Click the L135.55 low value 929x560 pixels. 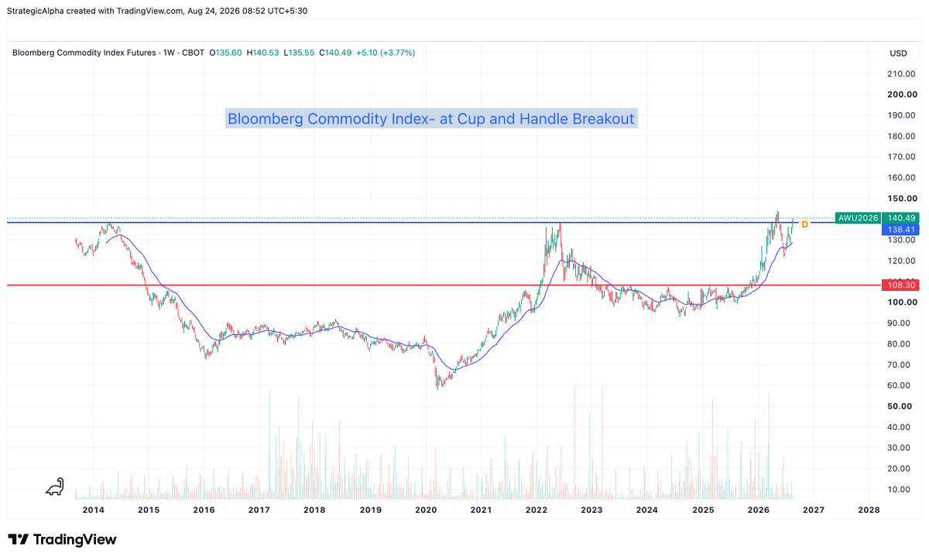click(298, 53)
